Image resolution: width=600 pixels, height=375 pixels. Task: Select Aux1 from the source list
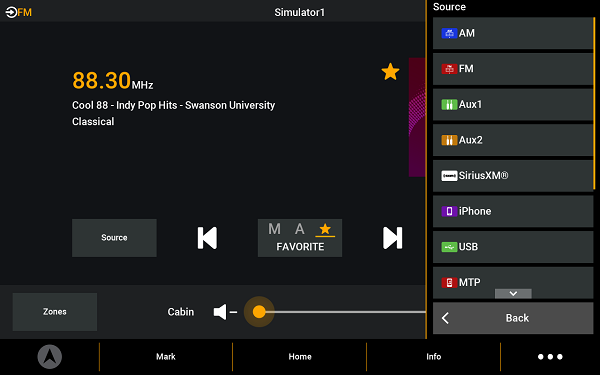[513, 104]
